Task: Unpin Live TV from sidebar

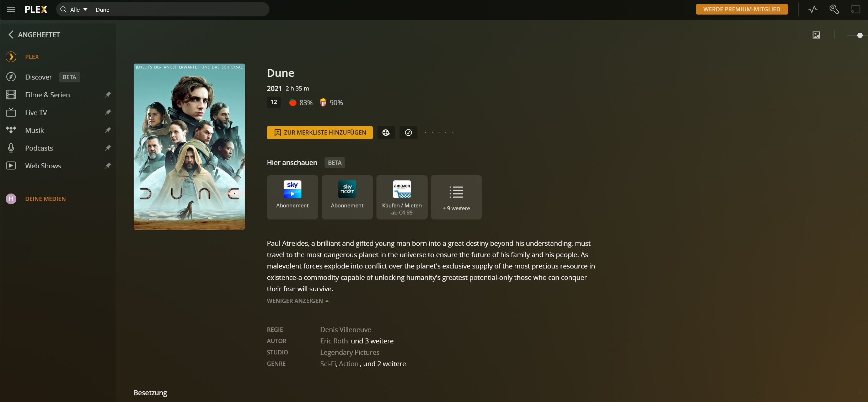Action: click(x=108, y=112)
